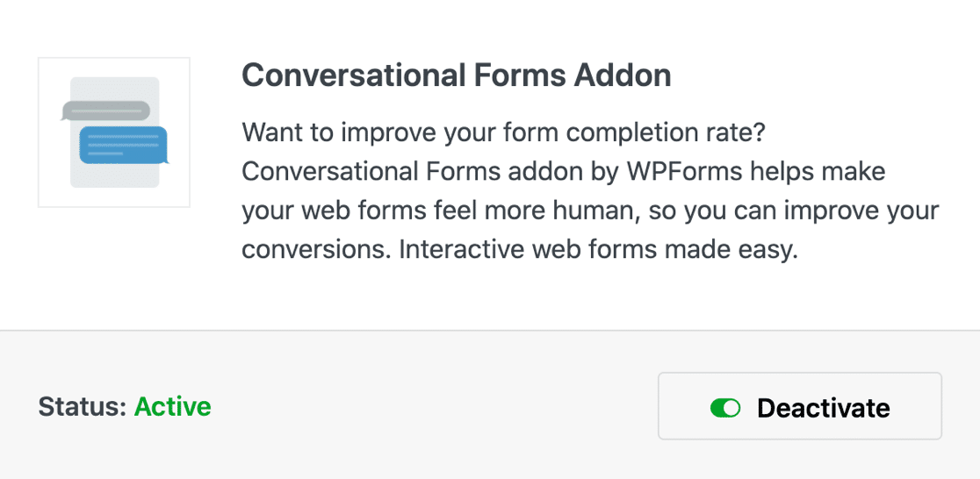Click "Interactive web forms made easy." sentence

pos(598,250)
